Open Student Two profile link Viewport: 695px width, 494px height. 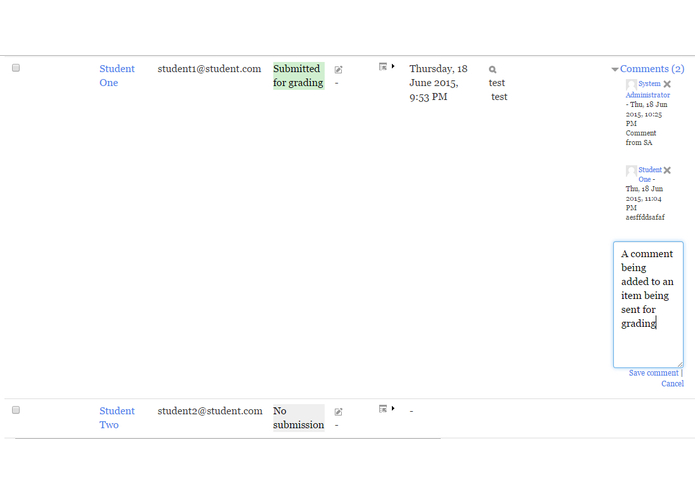coord(117,418)
